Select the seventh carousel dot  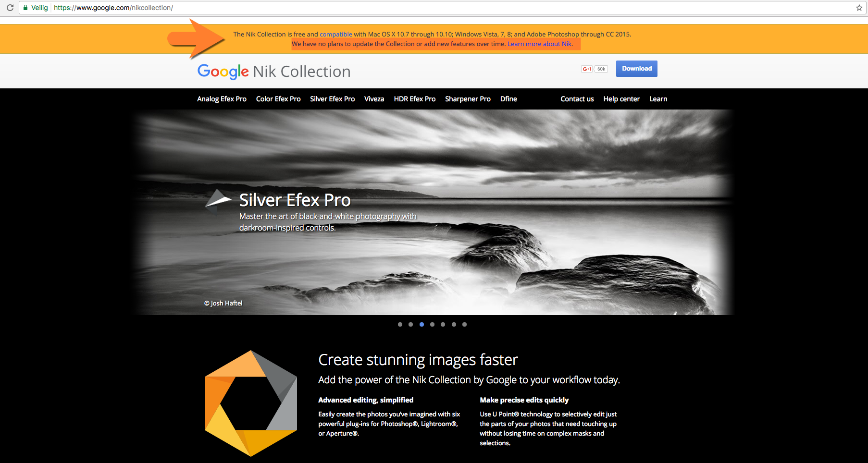point(464,324)
